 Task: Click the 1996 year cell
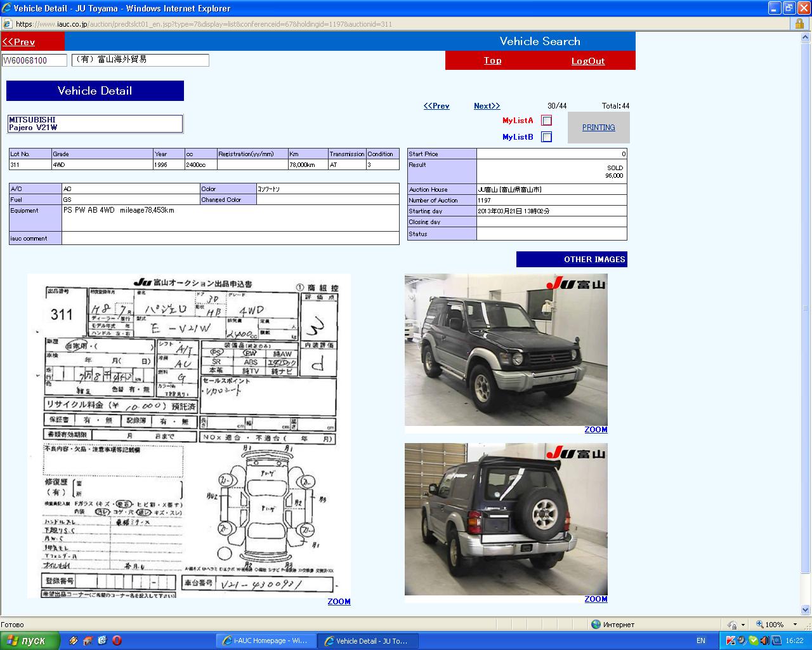point(169,164)
